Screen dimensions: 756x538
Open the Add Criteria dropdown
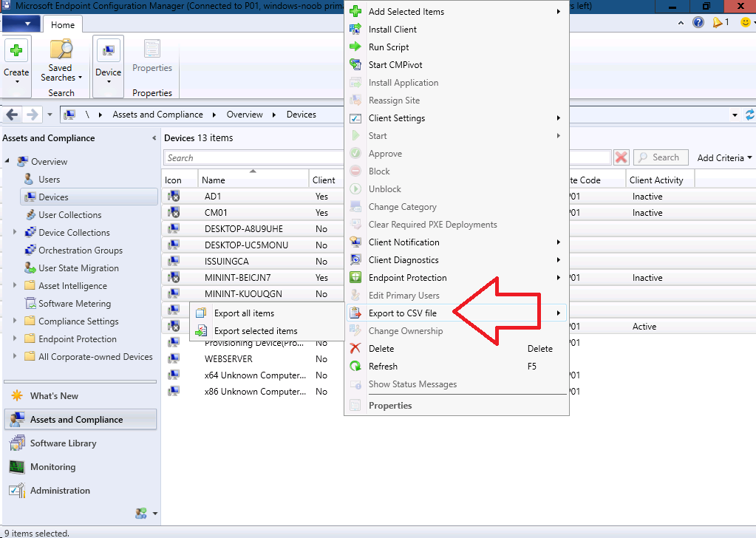(724, 157)
